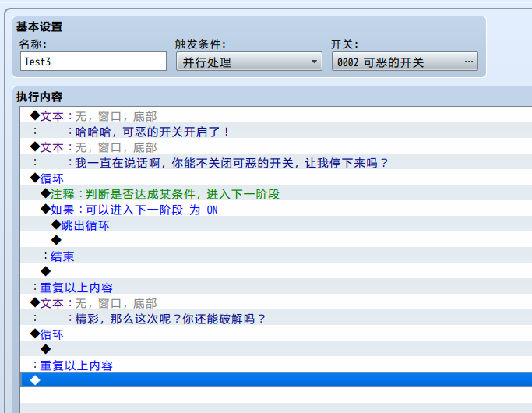Select the highlighted empty last command row
Viewport: 532px width, 413px height.
click(277, 379)
